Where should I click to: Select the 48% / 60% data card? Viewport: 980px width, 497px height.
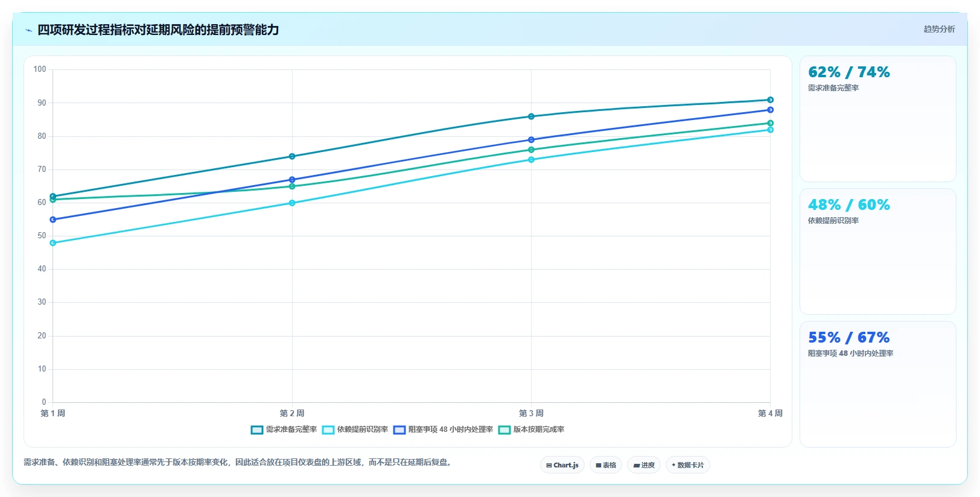tap(878, 252)
